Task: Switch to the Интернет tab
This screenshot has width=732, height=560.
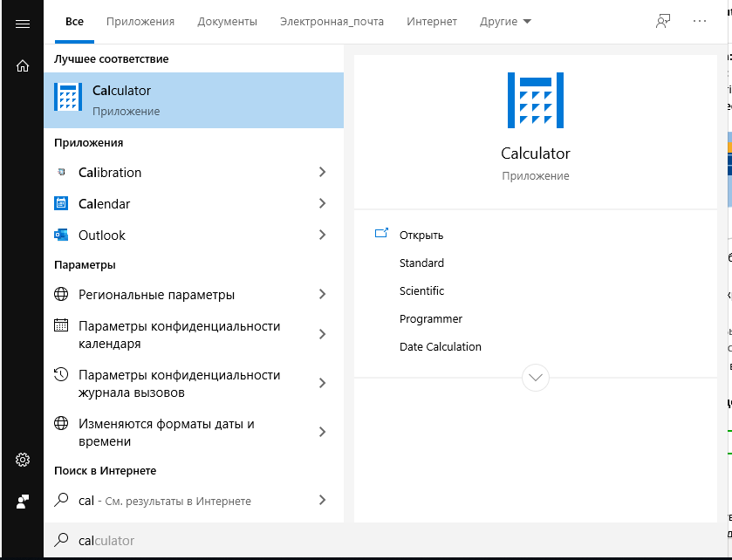Action: point(432,22)
